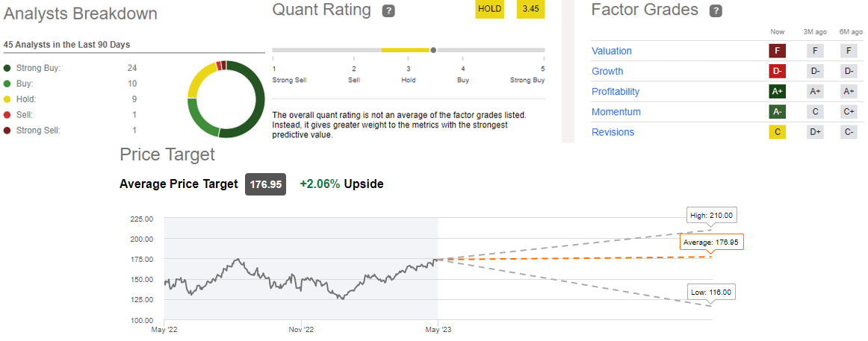This screenshot has height=341, width=868.
Task: Click the Revisions C grade badge under Now
Action: 777,132
